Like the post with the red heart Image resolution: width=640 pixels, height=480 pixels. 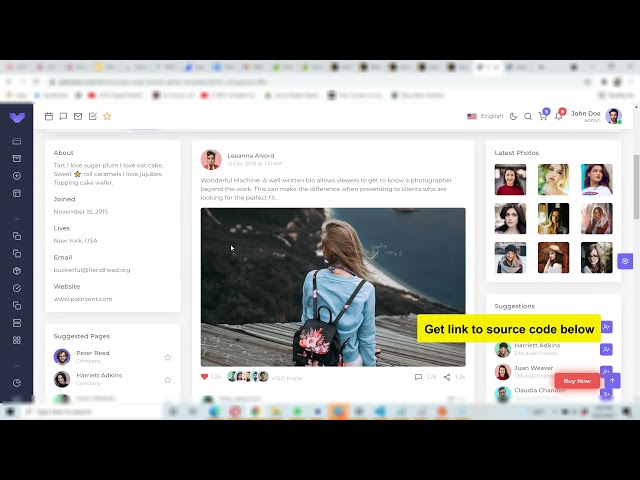[204, 377]
